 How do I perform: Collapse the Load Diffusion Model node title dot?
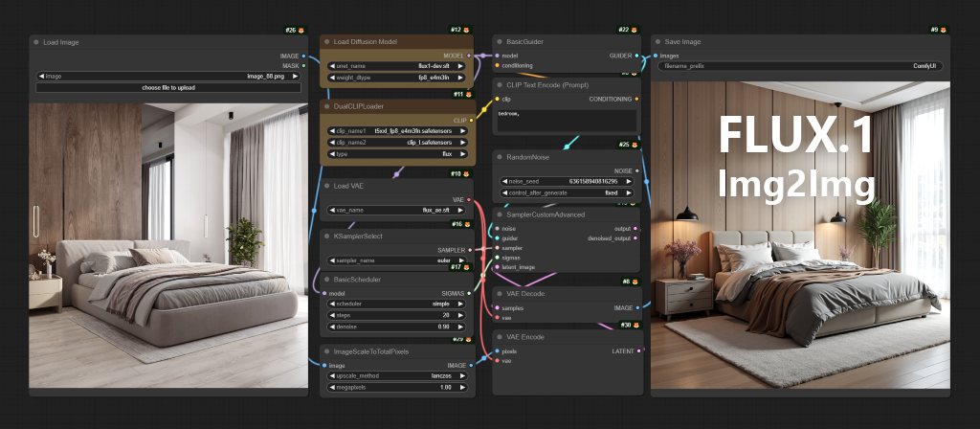tap(325, 42)
